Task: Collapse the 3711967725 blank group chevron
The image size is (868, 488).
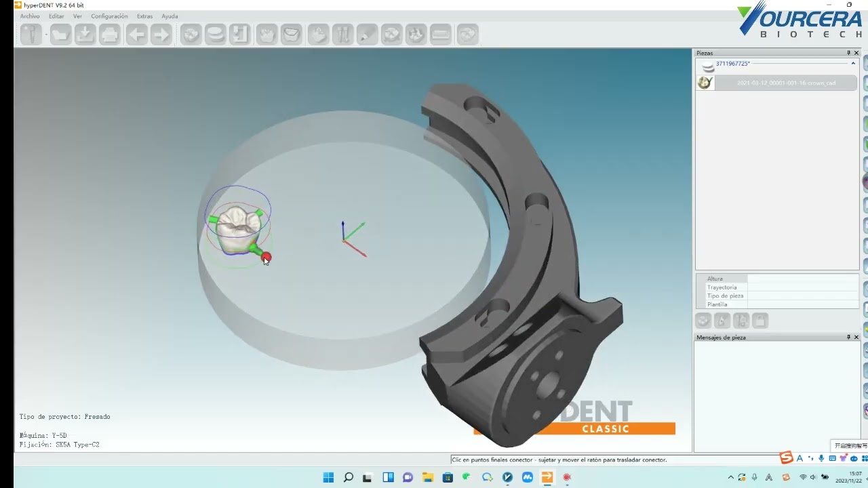Action: tap(853, 64)
